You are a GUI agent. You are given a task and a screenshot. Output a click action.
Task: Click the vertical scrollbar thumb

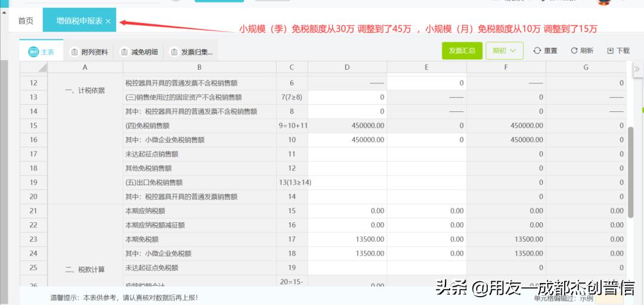click(x=630, y=172)
